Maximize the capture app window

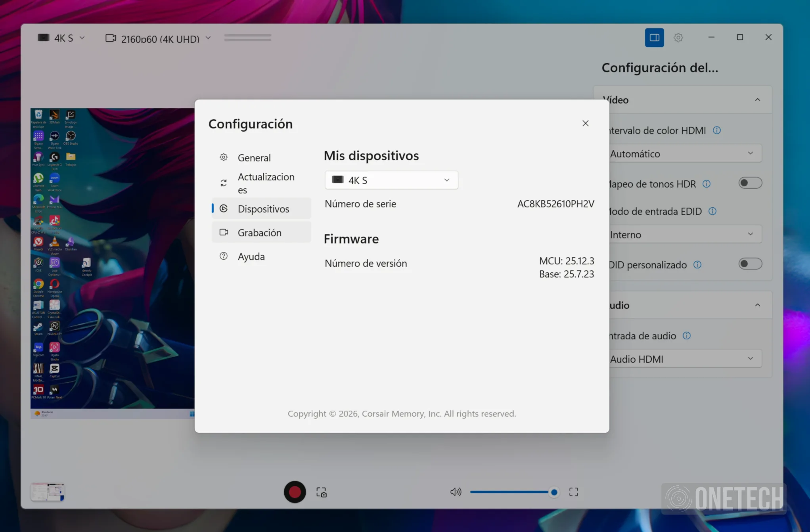(x=740, y=37)
